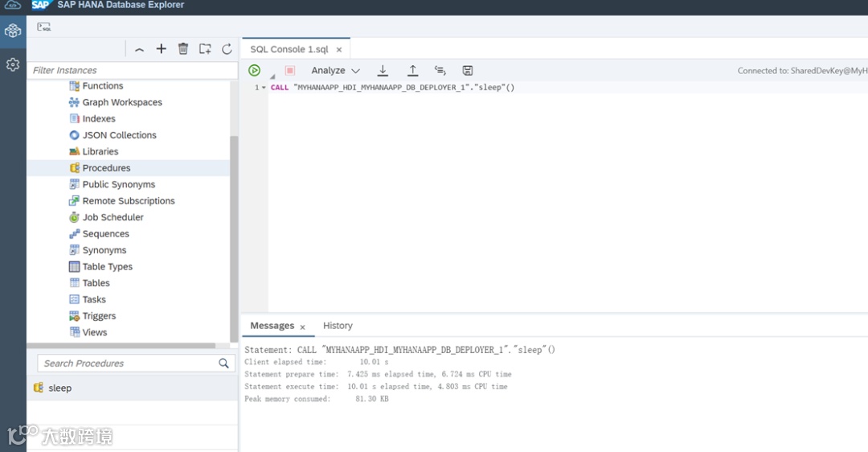Format the SQL code icon

point(440,70)
